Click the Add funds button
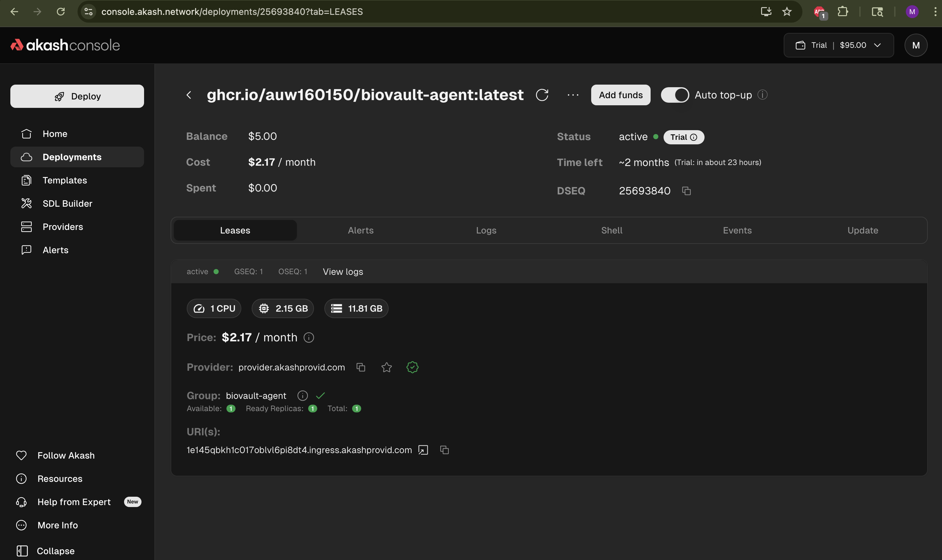Image resolution: width=942 pixels, height=560 pixels. [621, 95]
